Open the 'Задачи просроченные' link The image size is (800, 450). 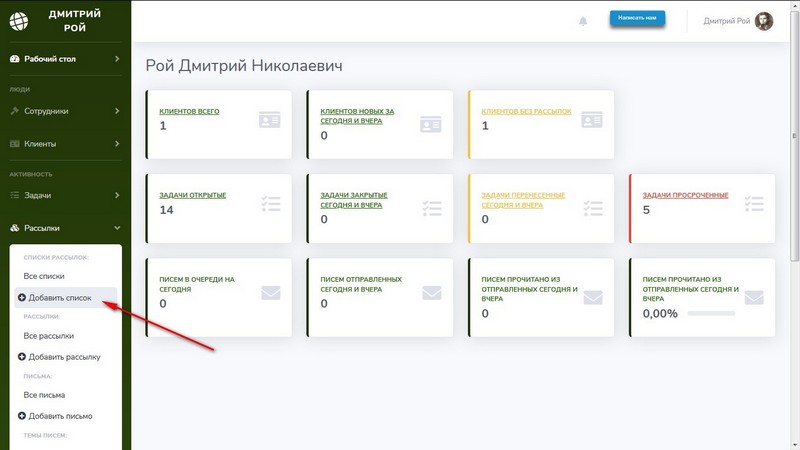[x=685, y=195]
